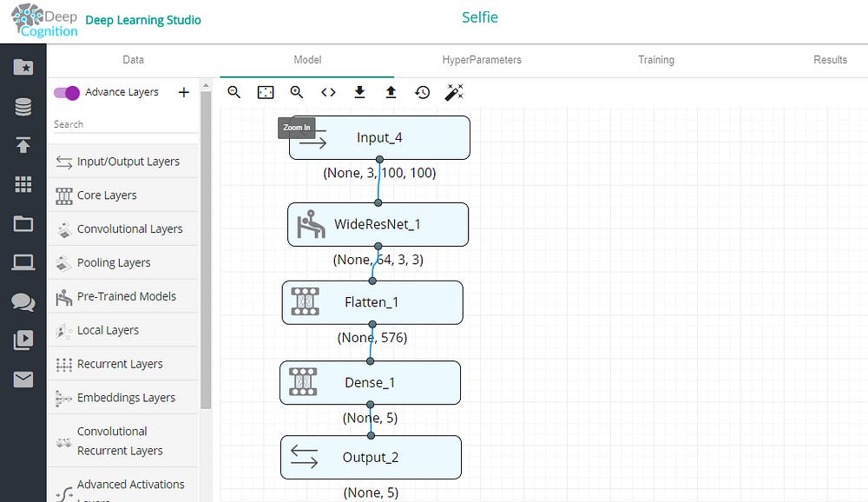
Task: Switch to the Results tab
Action: pos(830,60)
